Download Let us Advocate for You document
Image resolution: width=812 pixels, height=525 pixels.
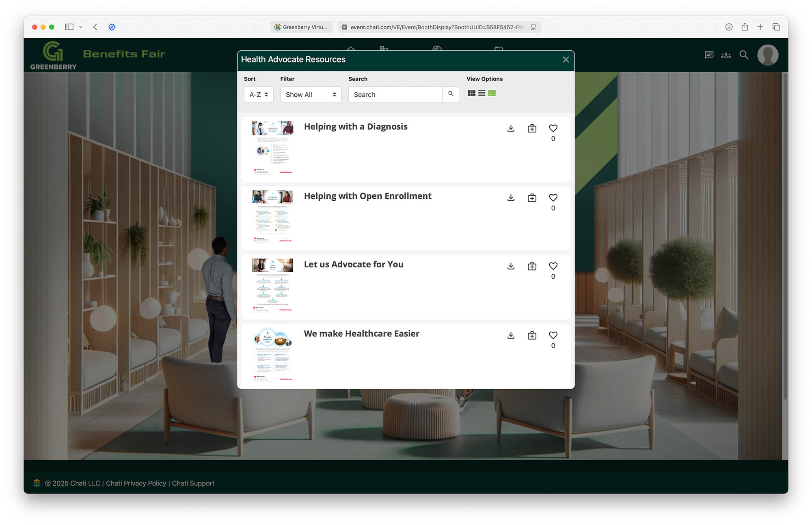point(511,266)
